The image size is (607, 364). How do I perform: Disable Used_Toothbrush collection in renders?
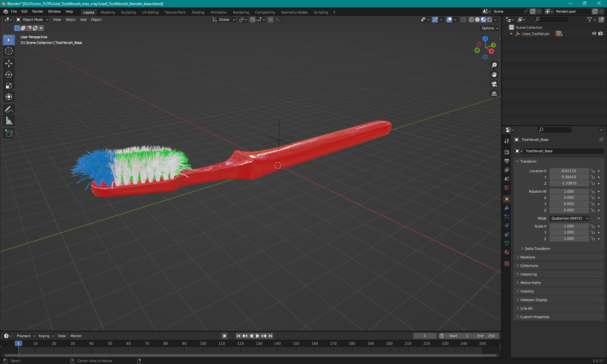601,33
